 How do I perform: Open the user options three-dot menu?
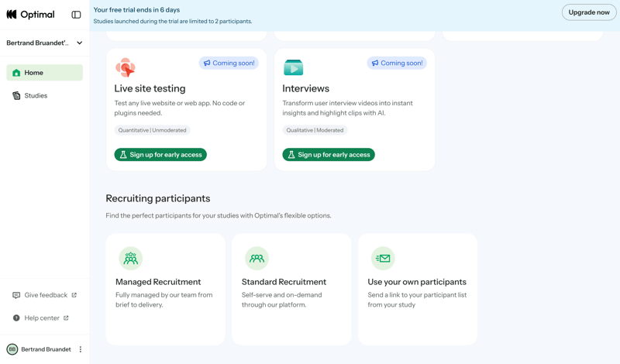tap(81, 349)
